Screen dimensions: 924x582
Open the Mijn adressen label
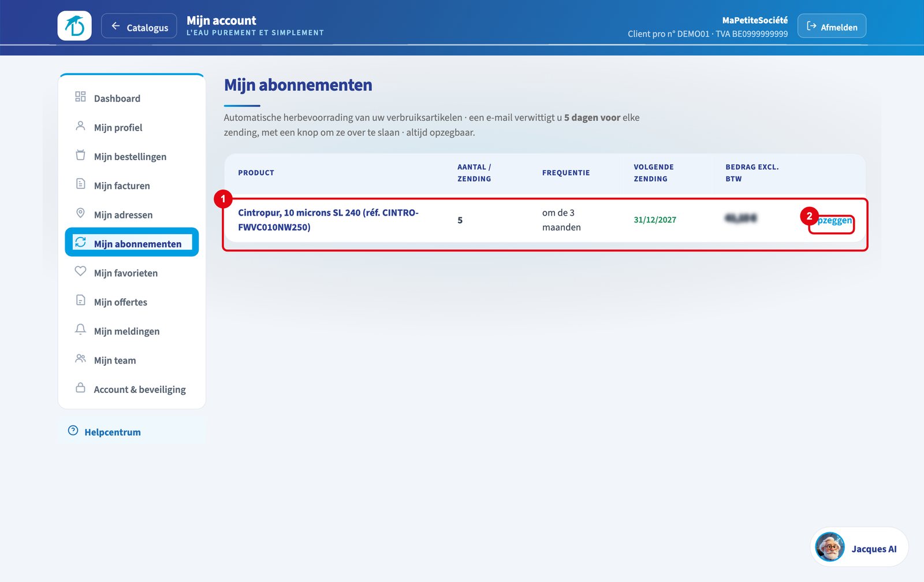pyautogui.click(x=123, y=215)
